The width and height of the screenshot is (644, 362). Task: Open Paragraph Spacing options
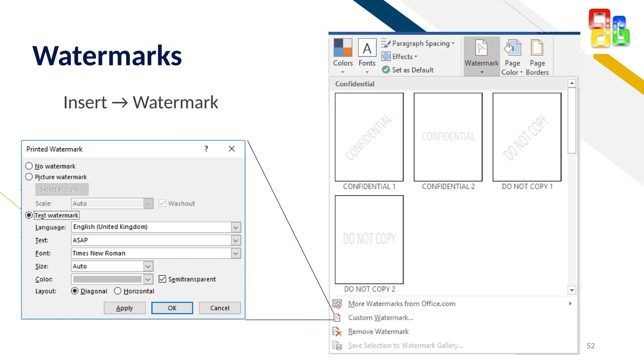point(418,43)
